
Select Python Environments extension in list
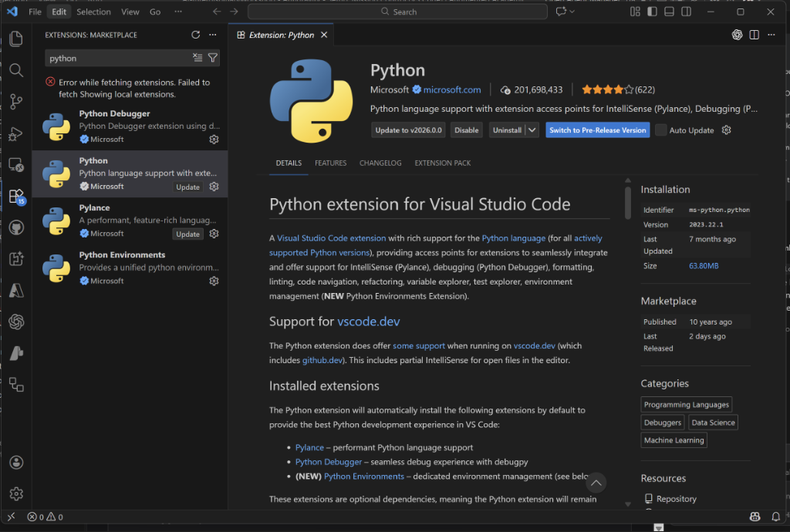tap(130, 268)
